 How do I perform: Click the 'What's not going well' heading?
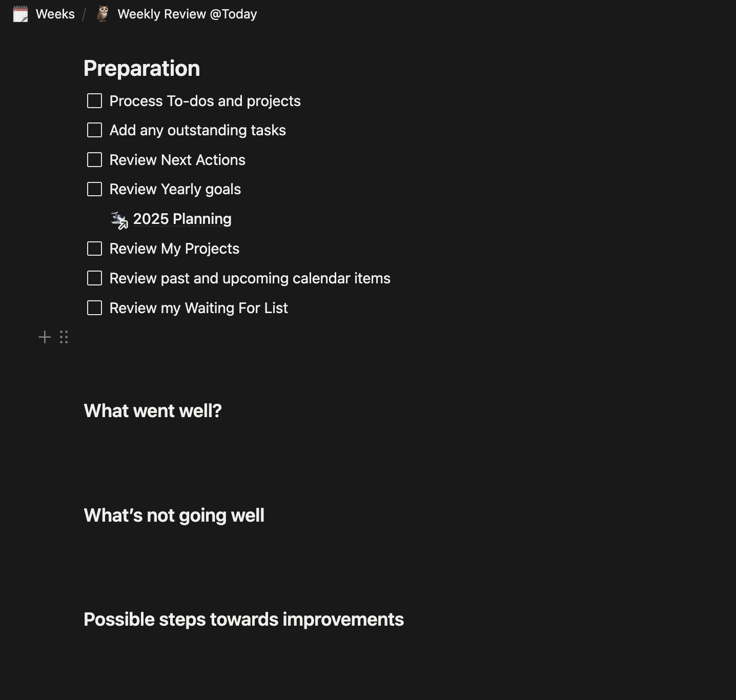click(x=174, y=516)
